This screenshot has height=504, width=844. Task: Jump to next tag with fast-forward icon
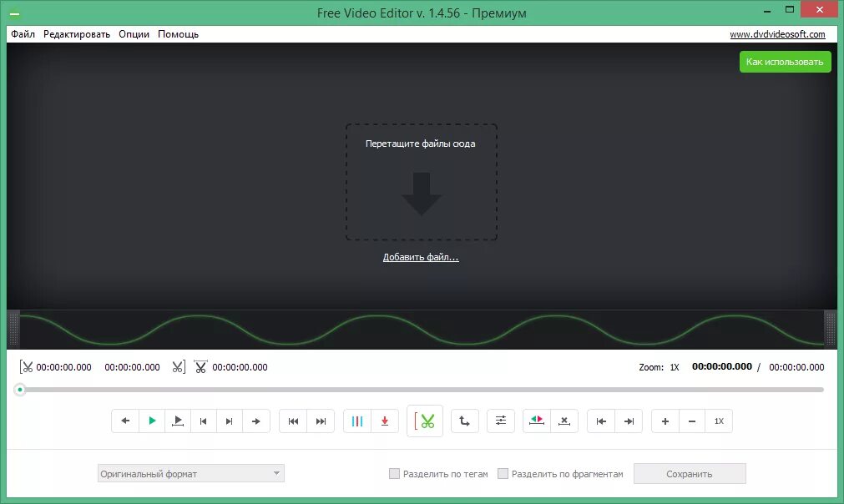point(321,421)
